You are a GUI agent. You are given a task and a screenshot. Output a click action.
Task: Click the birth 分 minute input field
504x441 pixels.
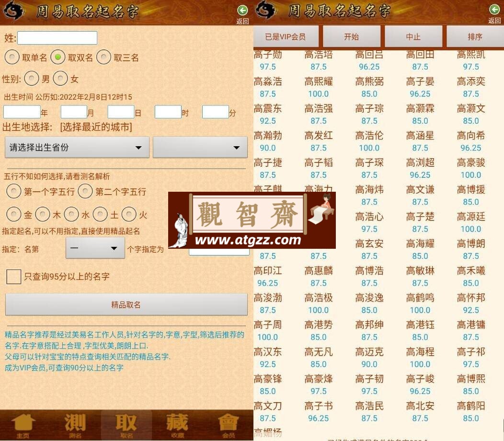point(216,112)
